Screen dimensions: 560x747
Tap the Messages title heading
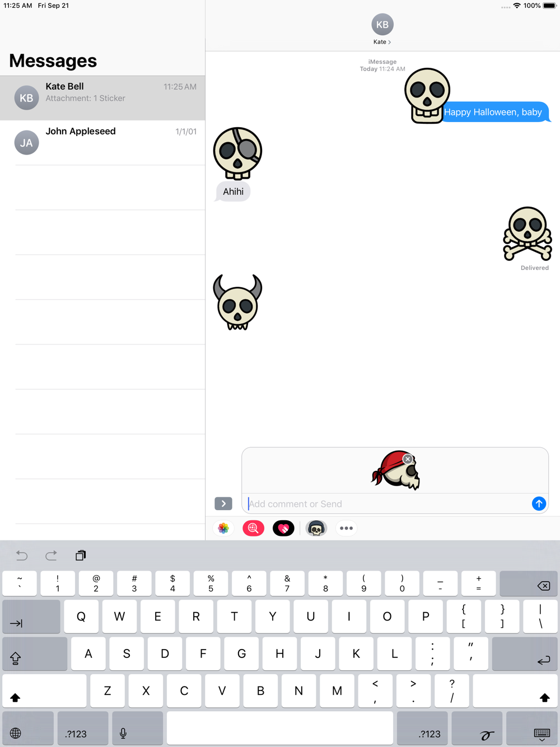pyautogui.click(x=53, y=60)
